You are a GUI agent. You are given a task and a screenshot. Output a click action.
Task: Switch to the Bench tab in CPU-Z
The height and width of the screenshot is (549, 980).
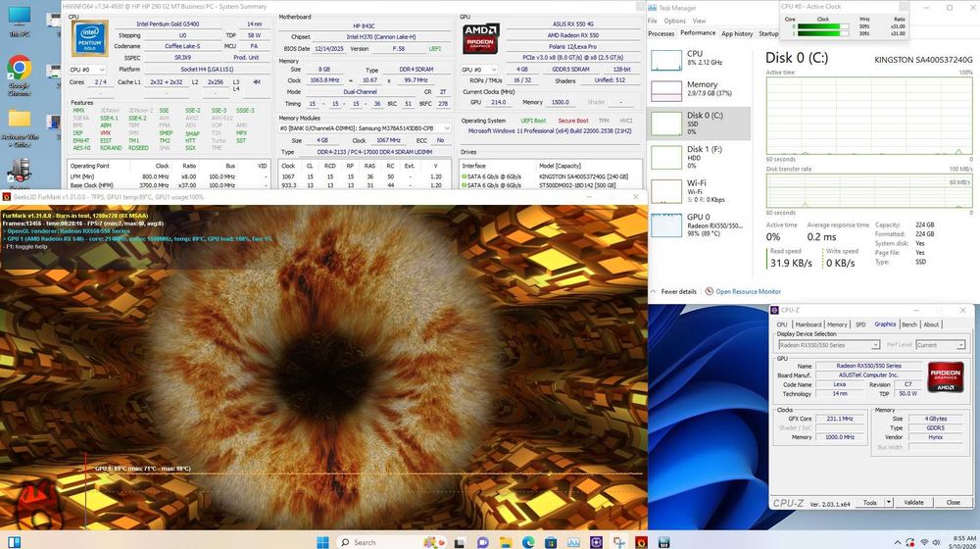click(x=909, y=324)
